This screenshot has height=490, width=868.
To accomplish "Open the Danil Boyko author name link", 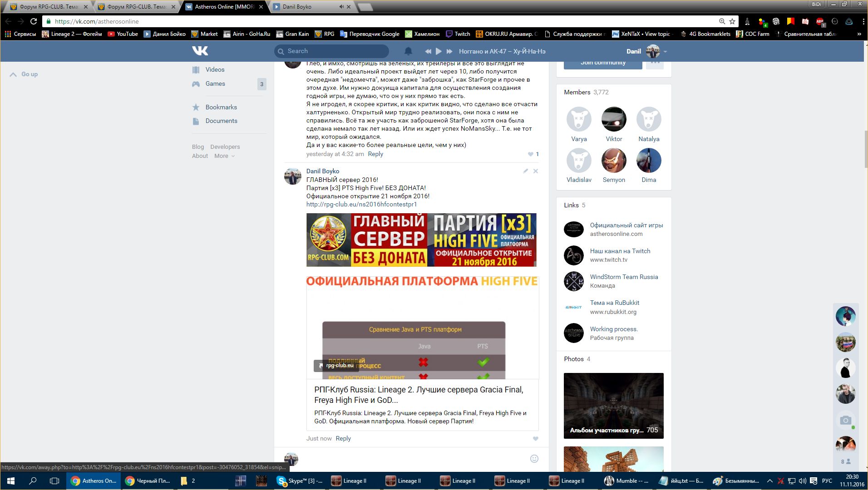I will [323, 171].
